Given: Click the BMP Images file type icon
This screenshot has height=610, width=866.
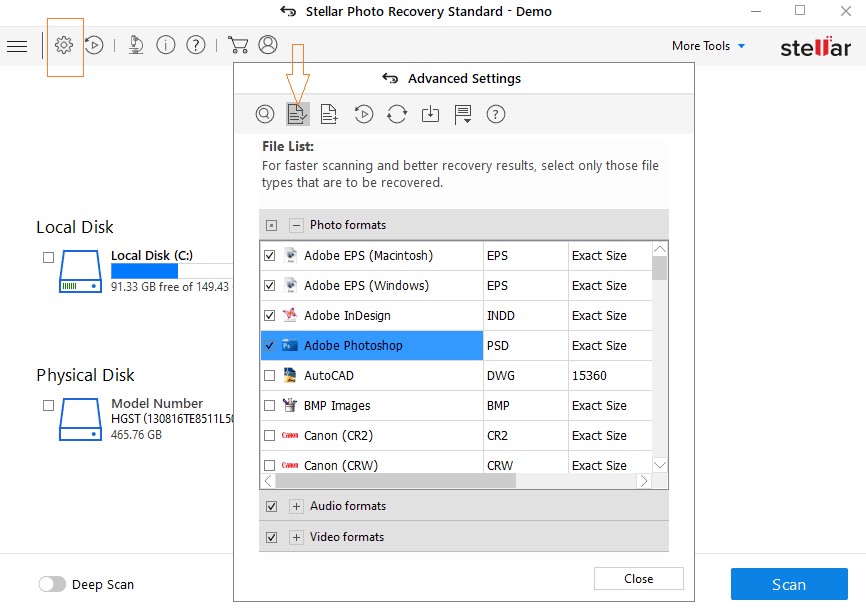Looking at the screenshot, I should 290,406.
